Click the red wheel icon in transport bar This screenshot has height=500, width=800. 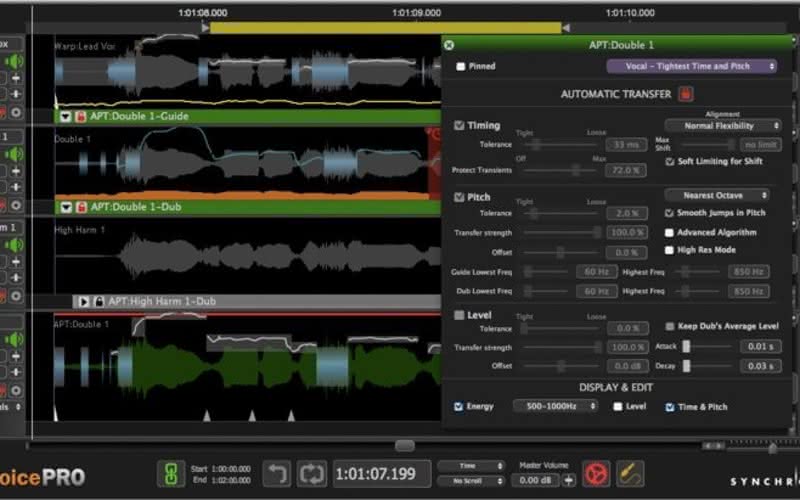click(596, 474)
